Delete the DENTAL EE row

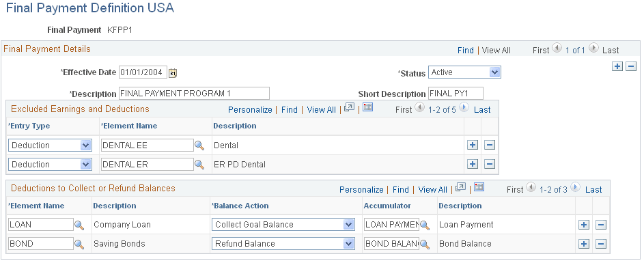point(489,145)
